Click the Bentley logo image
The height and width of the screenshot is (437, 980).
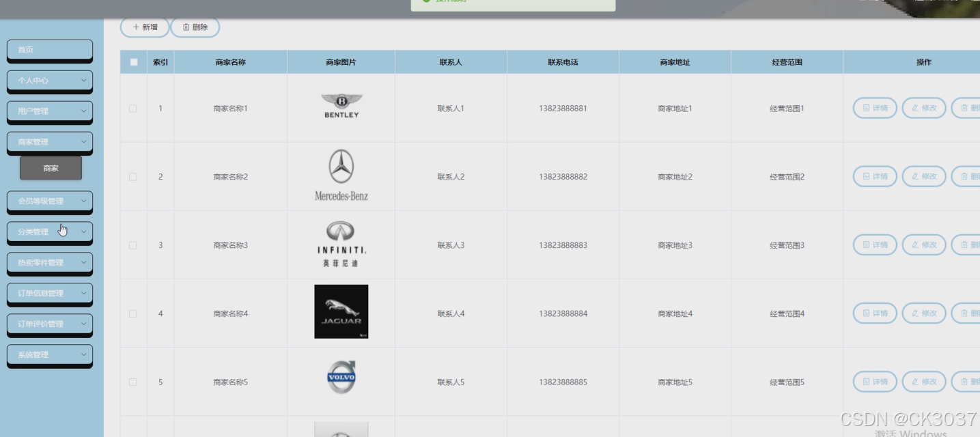(341, 107)
